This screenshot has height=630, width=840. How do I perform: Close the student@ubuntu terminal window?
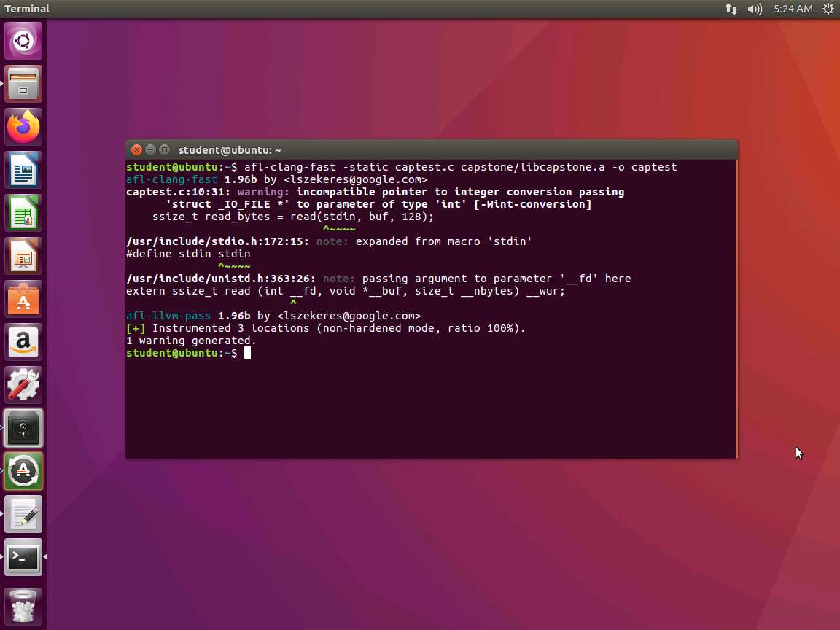(x=136, y=149)
